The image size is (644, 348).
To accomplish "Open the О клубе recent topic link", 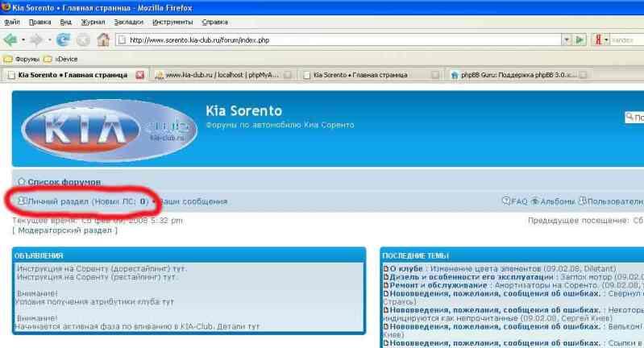I will pos(405,269).
